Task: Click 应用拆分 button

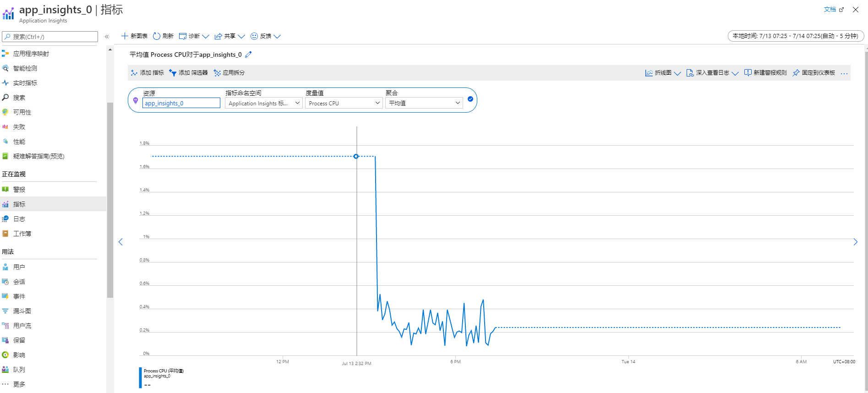Action: (229, 73)
